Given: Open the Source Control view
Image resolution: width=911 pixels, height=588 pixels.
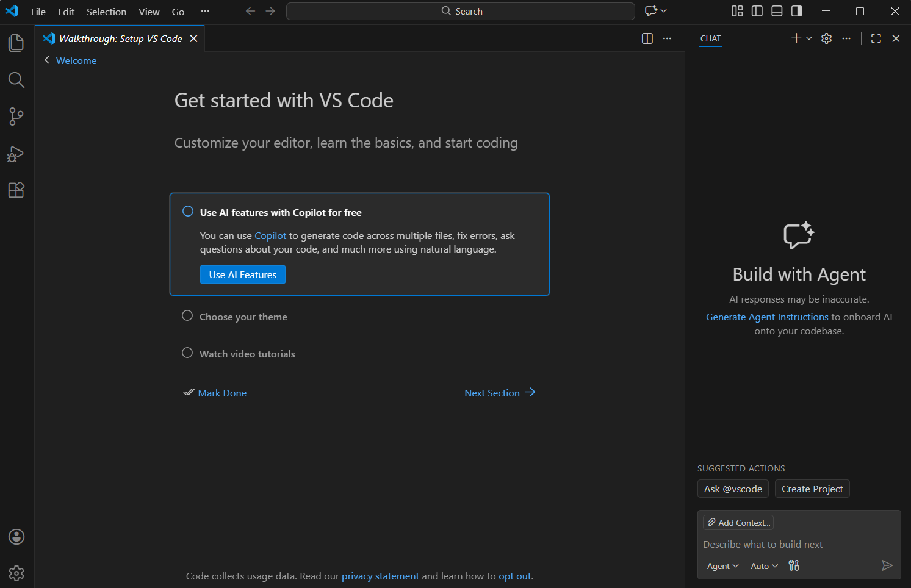Looking at the screenshot, I should (x=16, y=117).
